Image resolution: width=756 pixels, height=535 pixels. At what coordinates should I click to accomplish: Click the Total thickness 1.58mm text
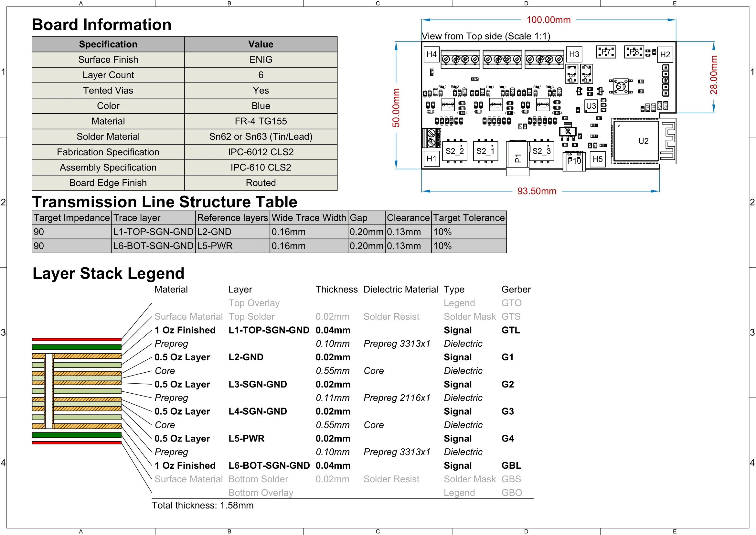203,505
